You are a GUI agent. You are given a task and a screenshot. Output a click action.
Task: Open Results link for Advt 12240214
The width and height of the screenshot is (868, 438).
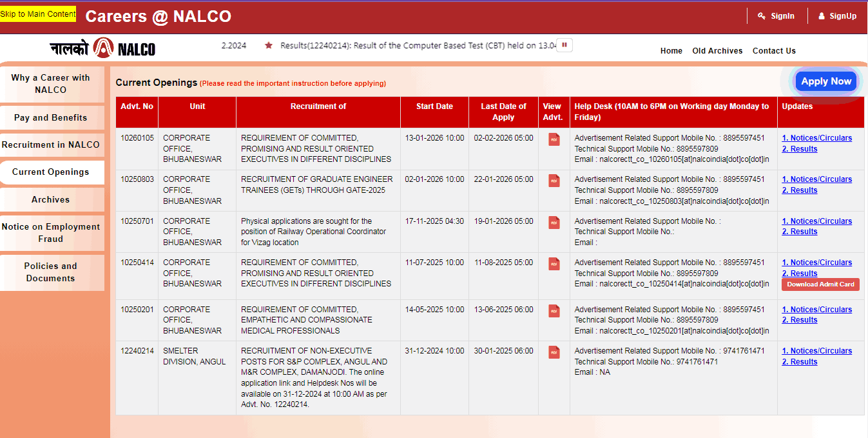point(799,361)
